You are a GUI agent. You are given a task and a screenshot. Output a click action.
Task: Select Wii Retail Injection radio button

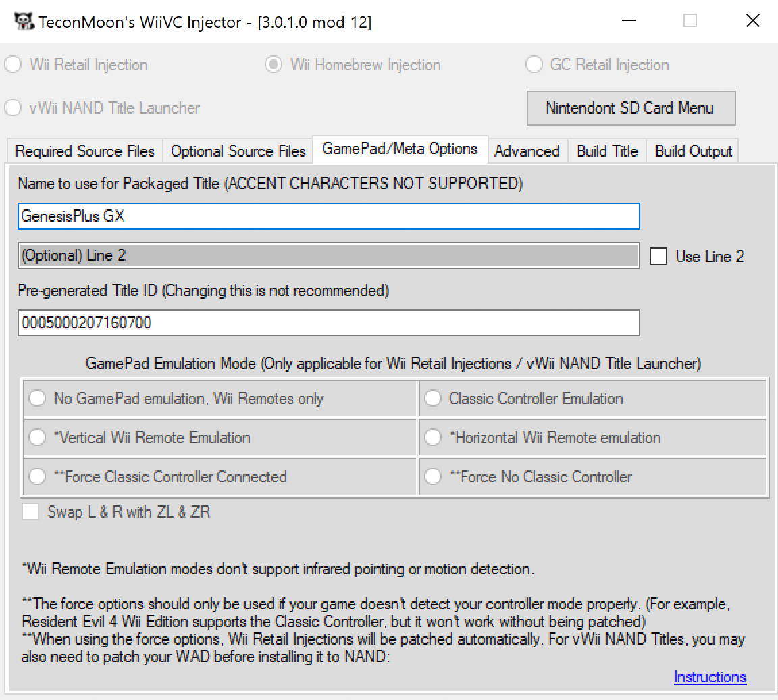coord(14,65)
